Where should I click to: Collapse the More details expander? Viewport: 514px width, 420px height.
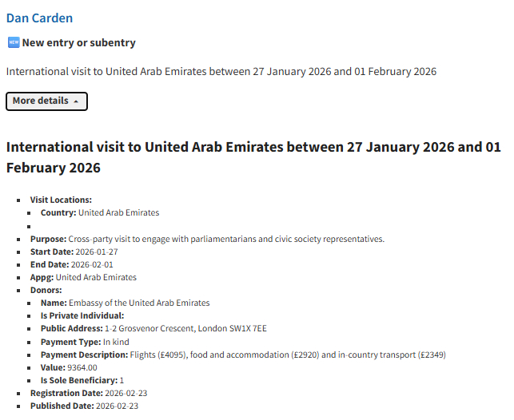(46, 101)
